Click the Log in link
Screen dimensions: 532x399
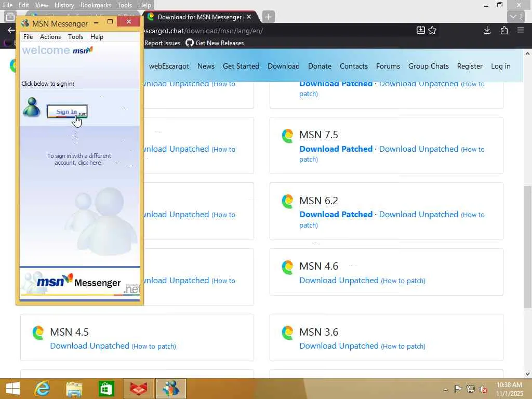tap(501, 66)
